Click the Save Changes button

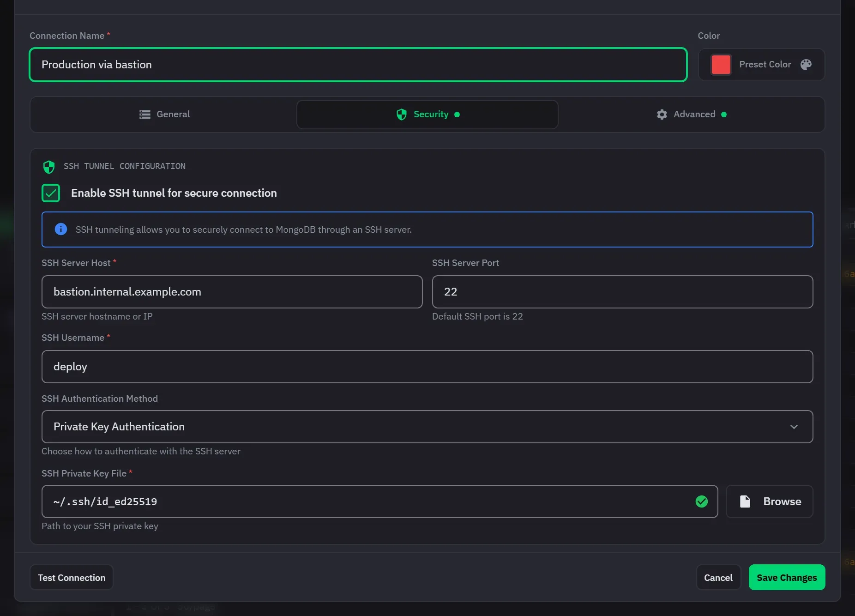pyautogui.click(x=787, y=577)
